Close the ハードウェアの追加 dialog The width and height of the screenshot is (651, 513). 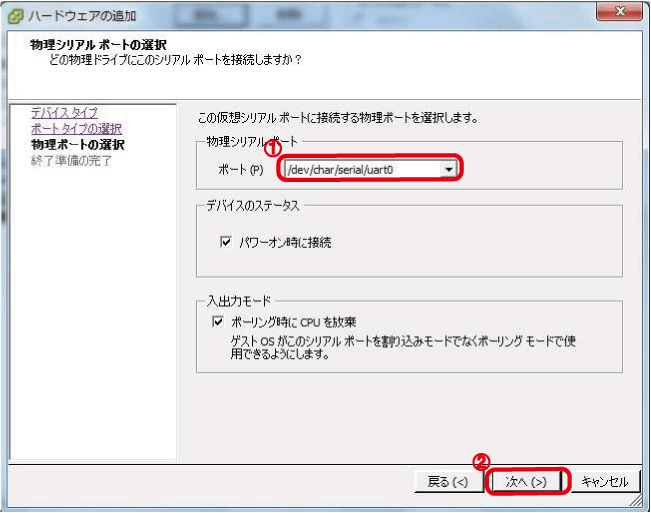tap(619, 11)
